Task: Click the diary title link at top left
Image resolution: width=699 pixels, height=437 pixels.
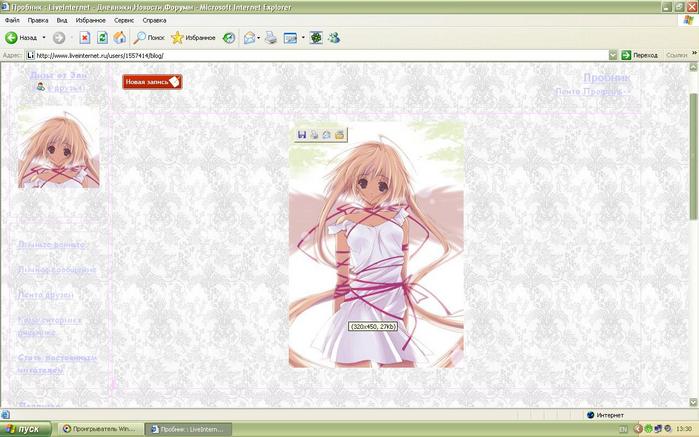Action: pyautogui.click(x=58, y=75)
